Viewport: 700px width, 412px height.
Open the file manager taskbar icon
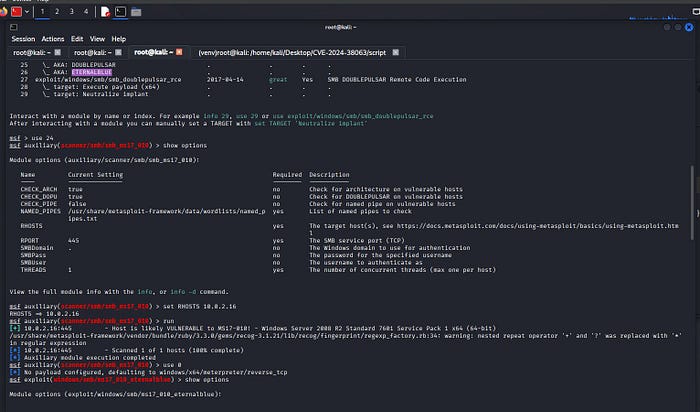click(136, 12)
